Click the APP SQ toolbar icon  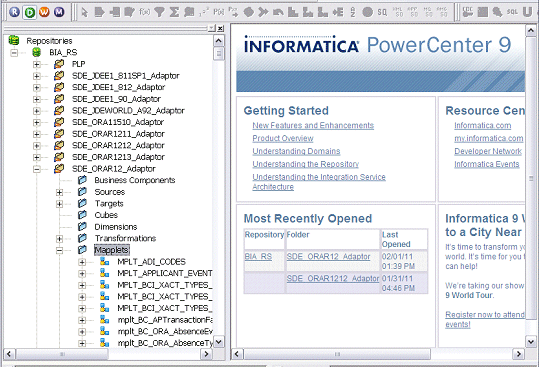coord(412,12)
